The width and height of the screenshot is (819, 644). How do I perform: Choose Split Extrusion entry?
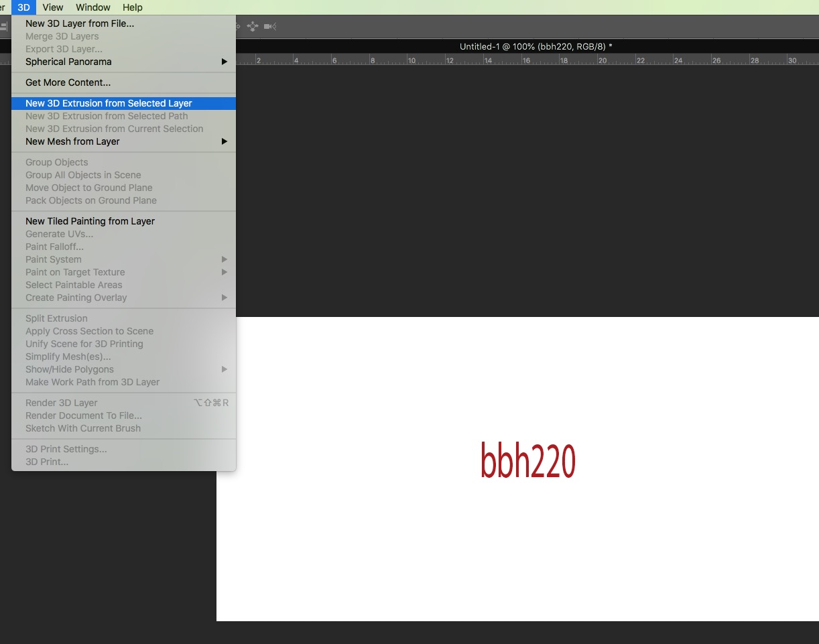pos(123,318)
